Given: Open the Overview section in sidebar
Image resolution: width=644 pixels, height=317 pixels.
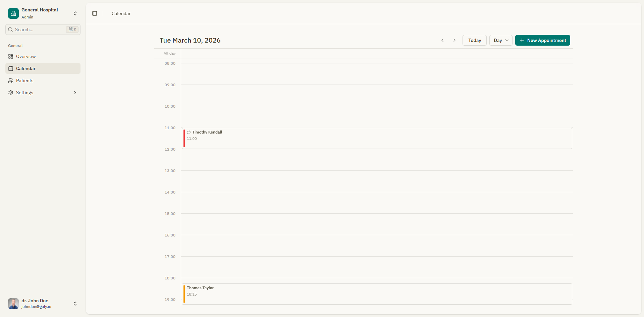Looking at the screenshot, I should point(25,56).
